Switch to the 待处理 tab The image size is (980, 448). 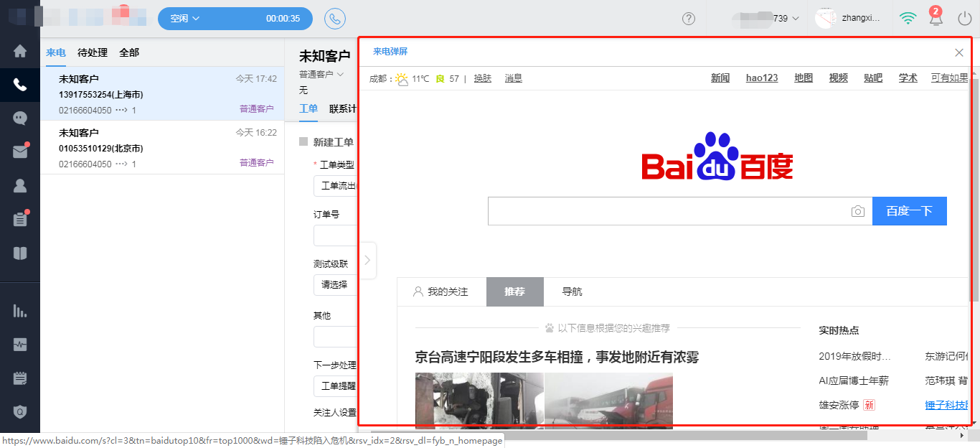point(93,52)
